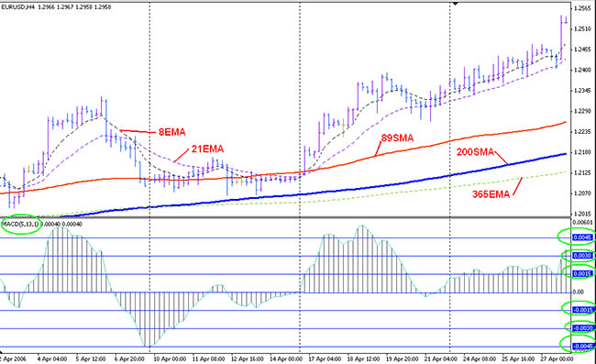596x364 pixels.
Task: Click the 24 Apr 08:00 time label
Action: [x=480, y=358]
